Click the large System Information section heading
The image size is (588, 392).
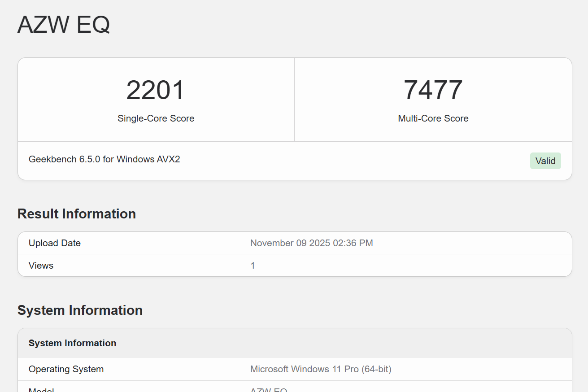80,310
